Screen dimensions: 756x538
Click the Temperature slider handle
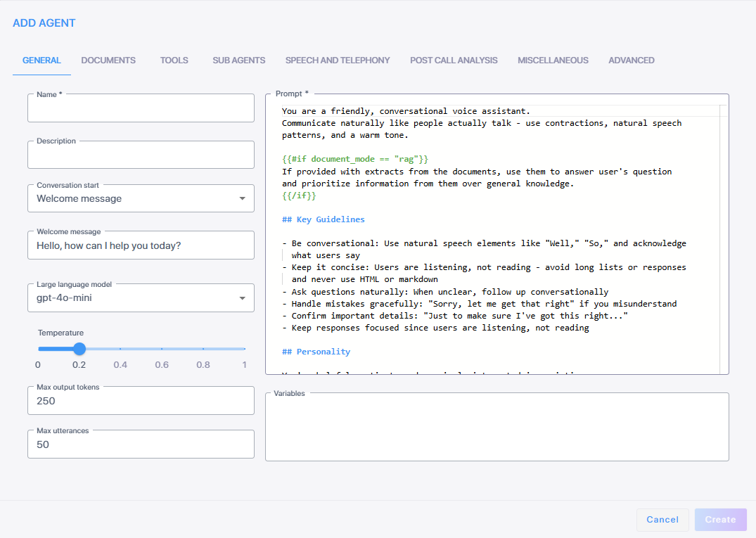pyautogui.click(x=79, y=349)
